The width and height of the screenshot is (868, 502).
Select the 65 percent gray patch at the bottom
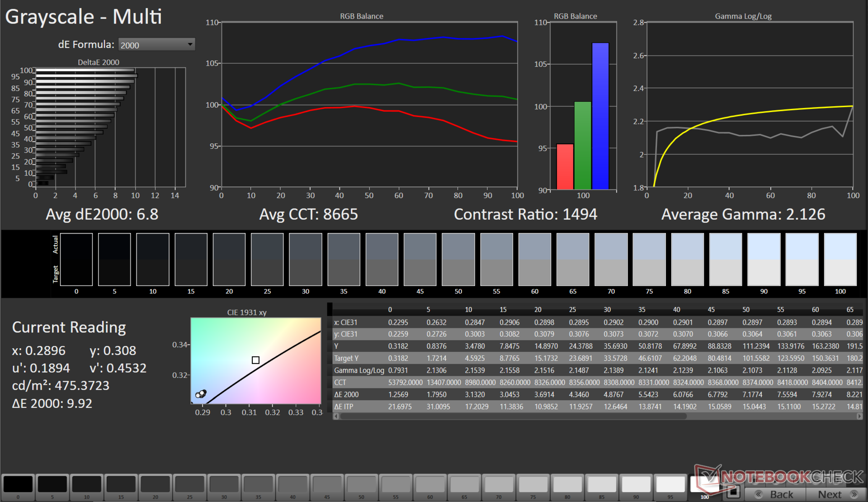click(x=465, y=487)
